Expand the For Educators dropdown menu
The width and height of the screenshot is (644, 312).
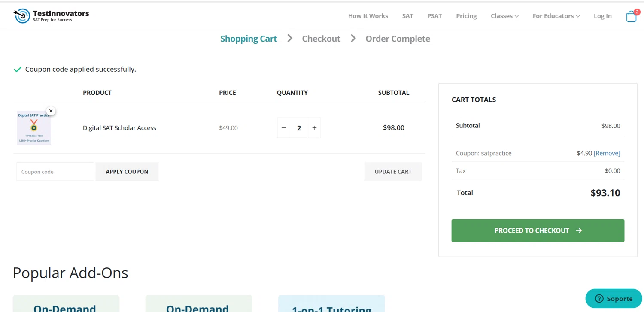556,16
